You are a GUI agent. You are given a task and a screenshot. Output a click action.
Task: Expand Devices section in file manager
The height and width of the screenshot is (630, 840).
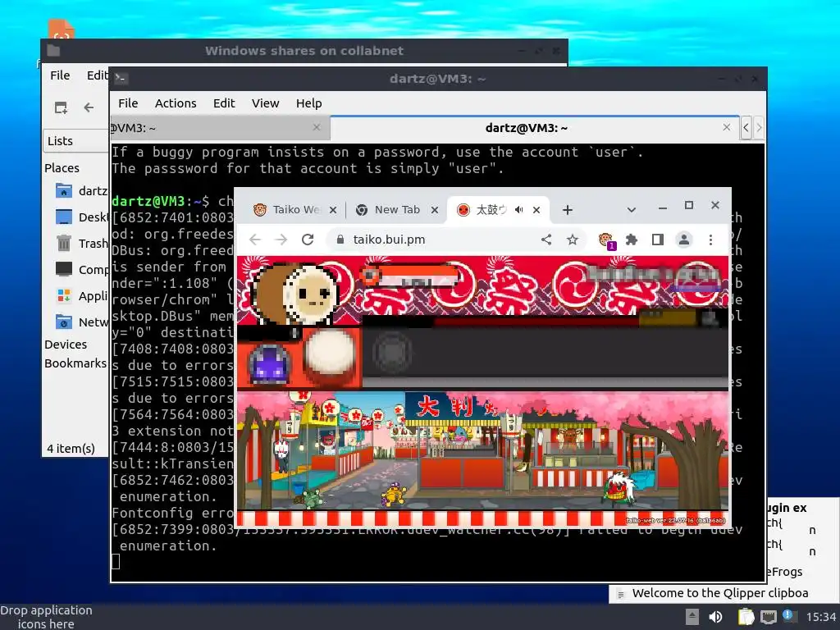coord(66,344)
